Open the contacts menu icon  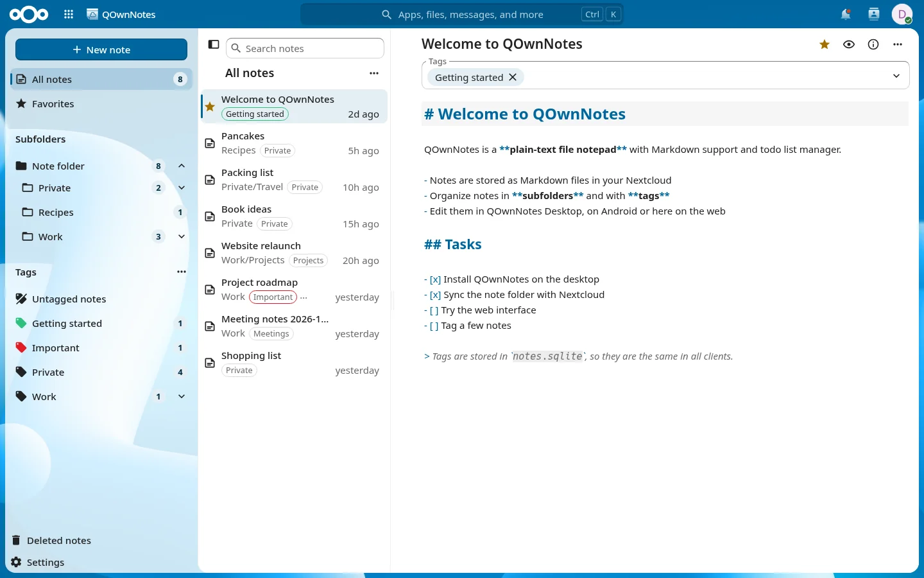click(874, 14)
